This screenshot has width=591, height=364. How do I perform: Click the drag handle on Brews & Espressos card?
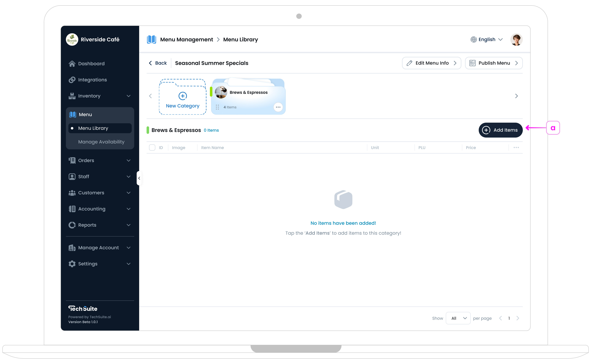coord(217,107)
